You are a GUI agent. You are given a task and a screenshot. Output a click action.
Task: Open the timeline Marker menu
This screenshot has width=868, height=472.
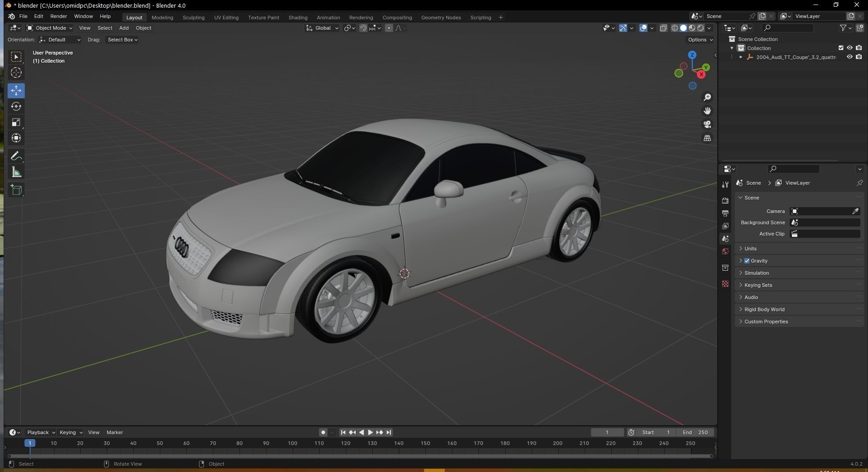pos(114,432)
